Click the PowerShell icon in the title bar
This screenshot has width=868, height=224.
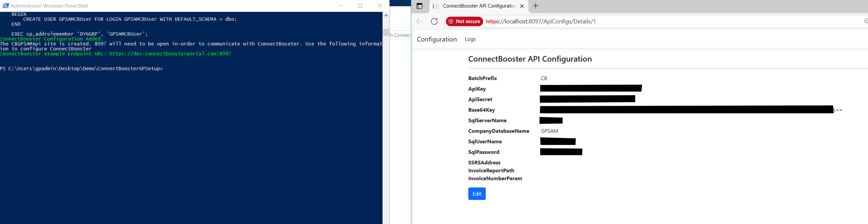point(5,6)
